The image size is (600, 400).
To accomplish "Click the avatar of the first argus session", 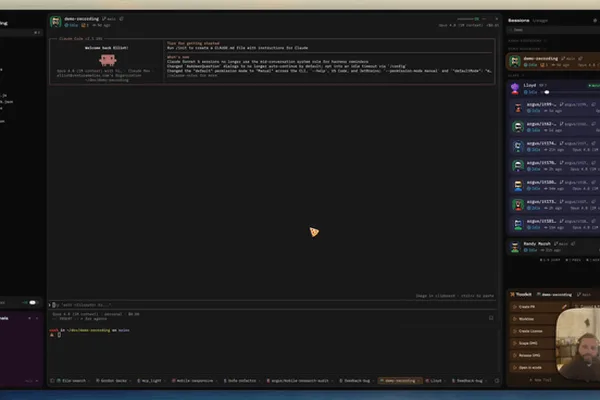I will click(x=518, y=108).
